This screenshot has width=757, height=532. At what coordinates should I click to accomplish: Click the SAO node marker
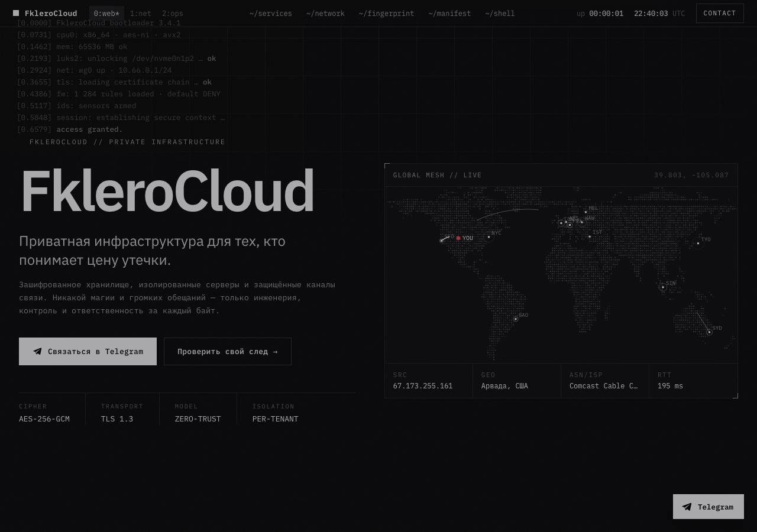coord(516,319)
